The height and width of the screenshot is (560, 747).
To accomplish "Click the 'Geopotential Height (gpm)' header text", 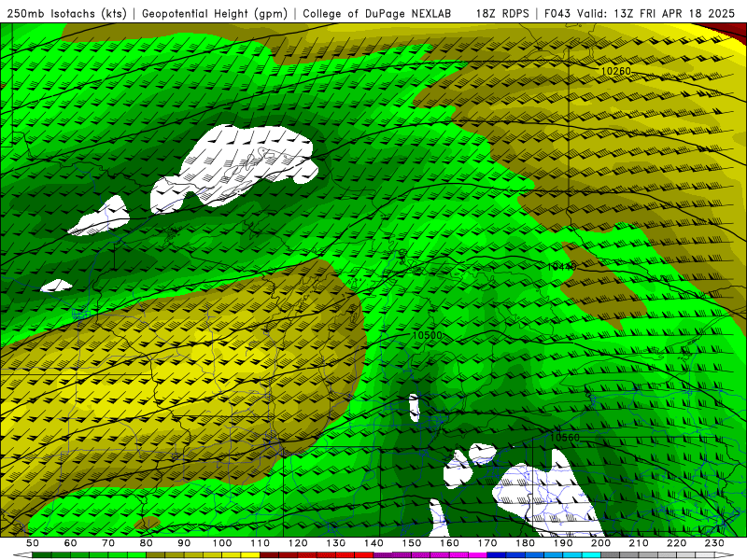I will click(215, 13).
